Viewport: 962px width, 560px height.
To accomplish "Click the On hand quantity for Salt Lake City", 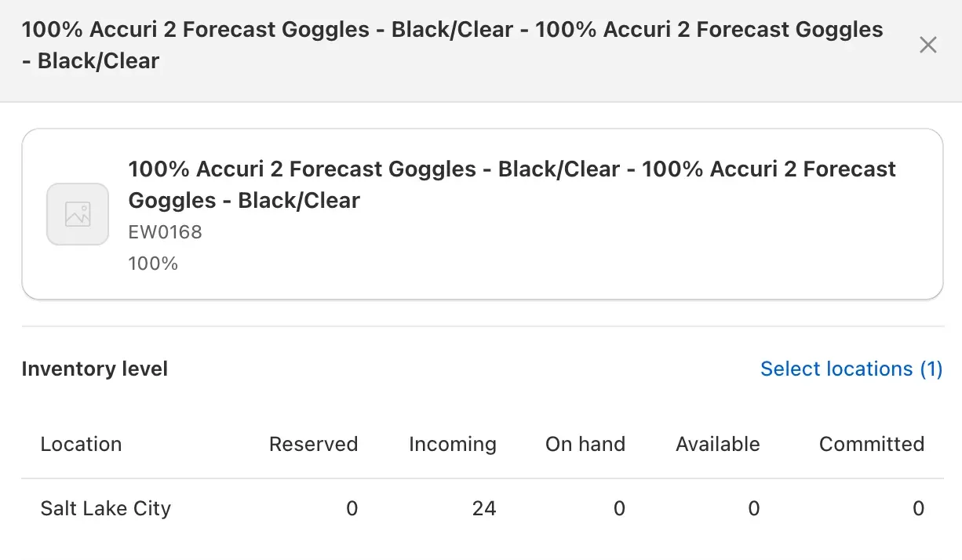I will (x=619, y=508).
